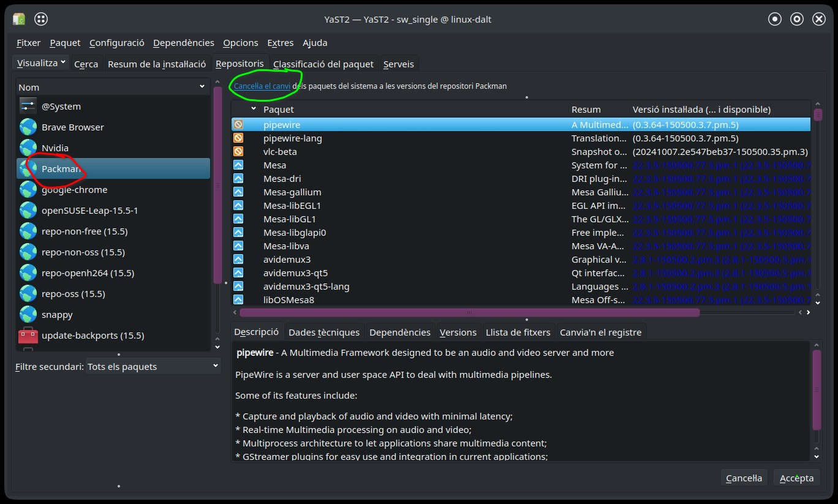Click the Nvidia repository globe icon
The image size is (838, 504).
tap(28, 148)
